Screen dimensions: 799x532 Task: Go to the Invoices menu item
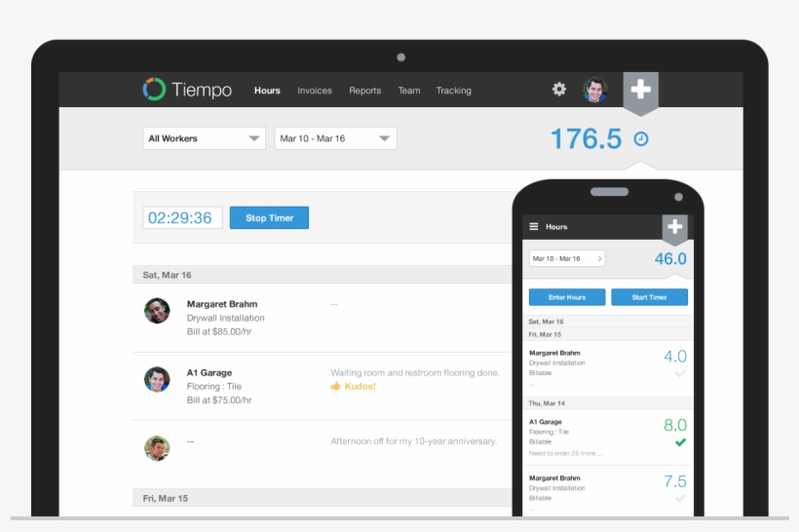click(315, 91)
